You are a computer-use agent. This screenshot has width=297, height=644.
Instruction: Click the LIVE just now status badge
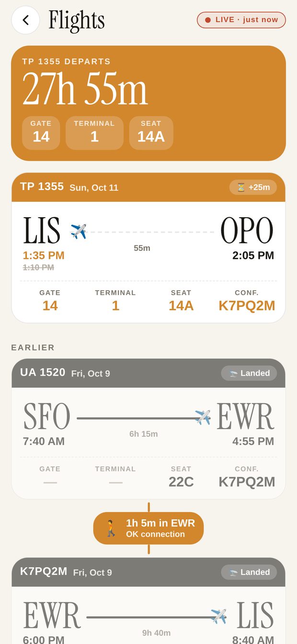(x=241, y=20)
